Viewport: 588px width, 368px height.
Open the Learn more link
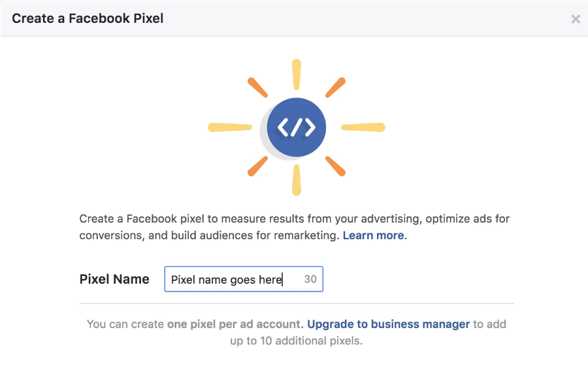pos(373,235)
